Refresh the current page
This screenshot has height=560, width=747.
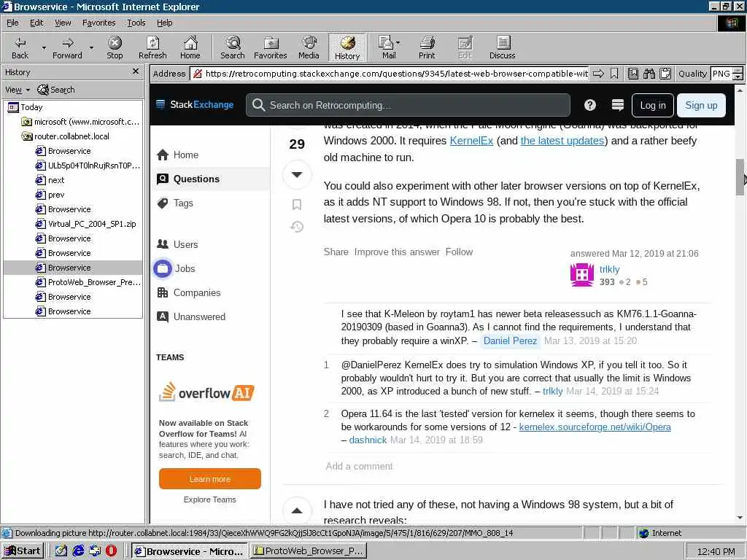pyautogui.click(x=152, y=47)
